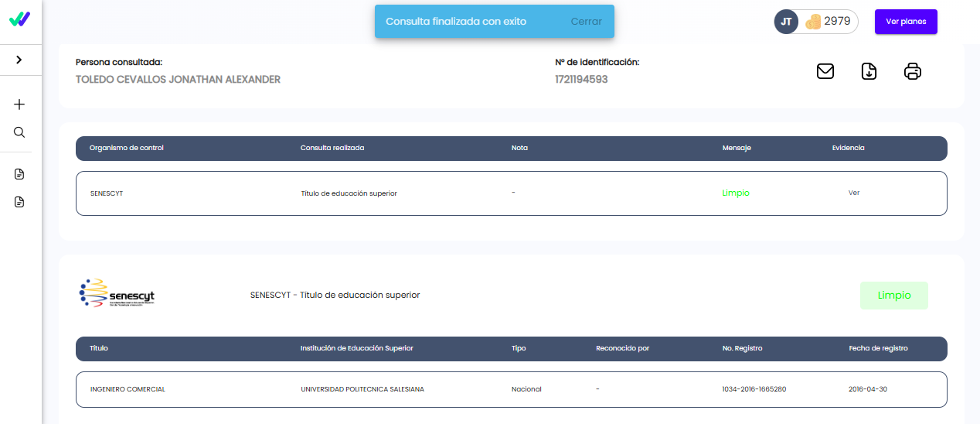Dismiss notification with Cerrar
Viewport: 980px width, 424px height.
[x=587, y=22]
